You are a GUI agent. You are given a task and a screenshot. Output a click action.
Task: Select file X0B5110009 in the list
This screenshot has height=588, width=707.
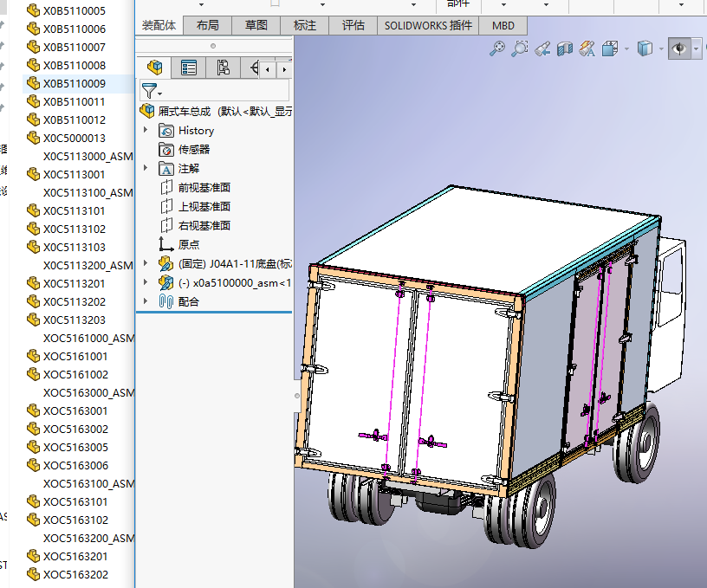click(75, 84)
